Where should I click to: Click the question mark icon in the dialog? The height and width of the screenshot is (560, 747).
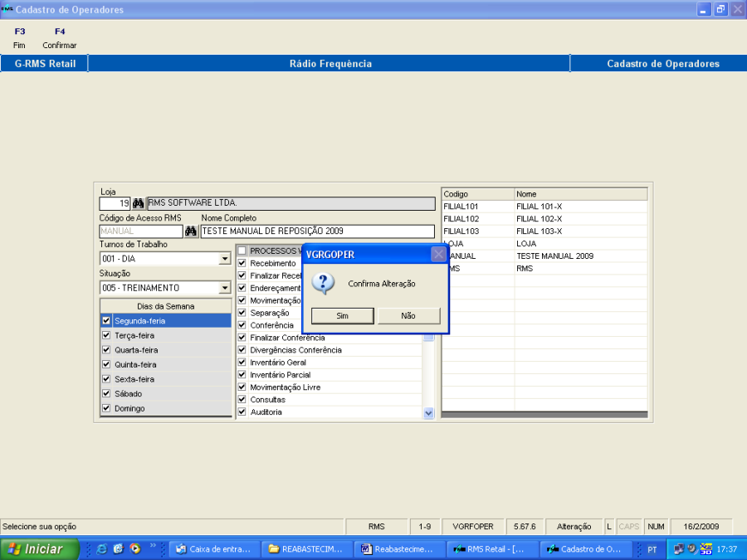(x=323, y=284)
